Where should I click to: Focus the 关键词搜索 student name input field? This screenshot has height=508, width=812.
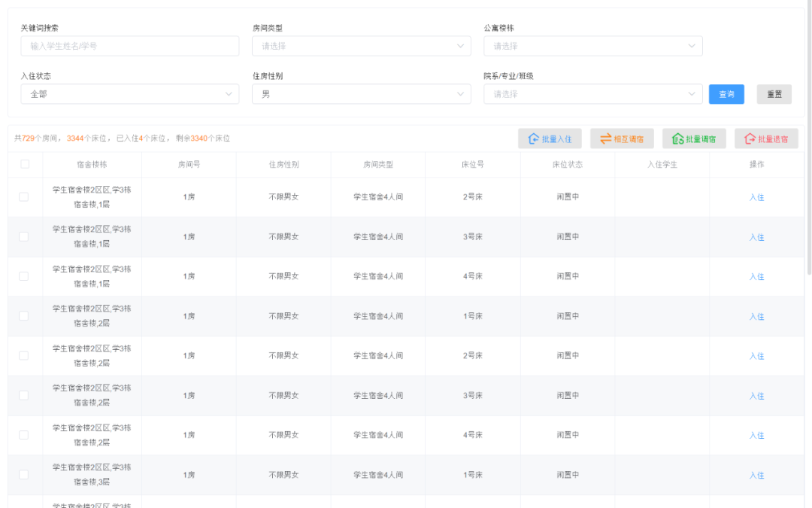(x=130, y=46)
